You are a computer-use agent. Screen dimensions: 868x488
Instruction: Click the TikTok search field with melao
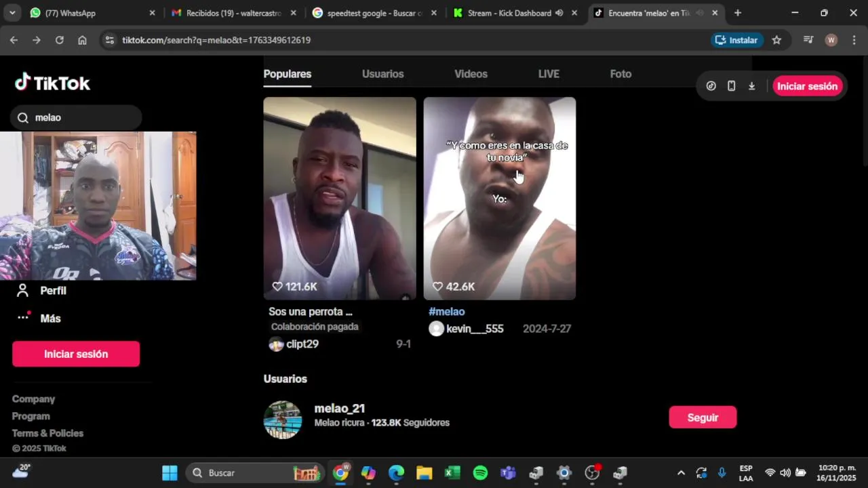click(x=76, y=118)
